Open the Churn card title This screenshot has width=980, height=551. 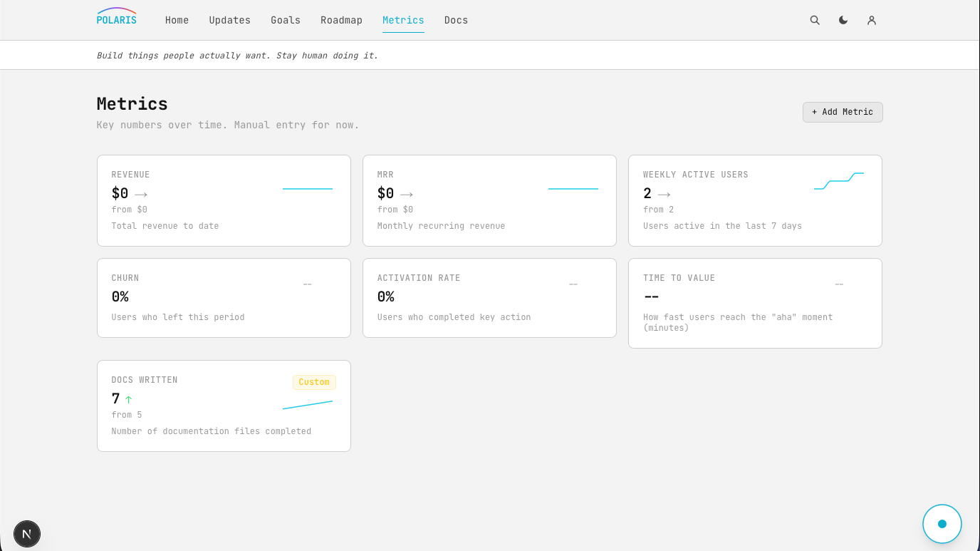click(x=125, y=278)
